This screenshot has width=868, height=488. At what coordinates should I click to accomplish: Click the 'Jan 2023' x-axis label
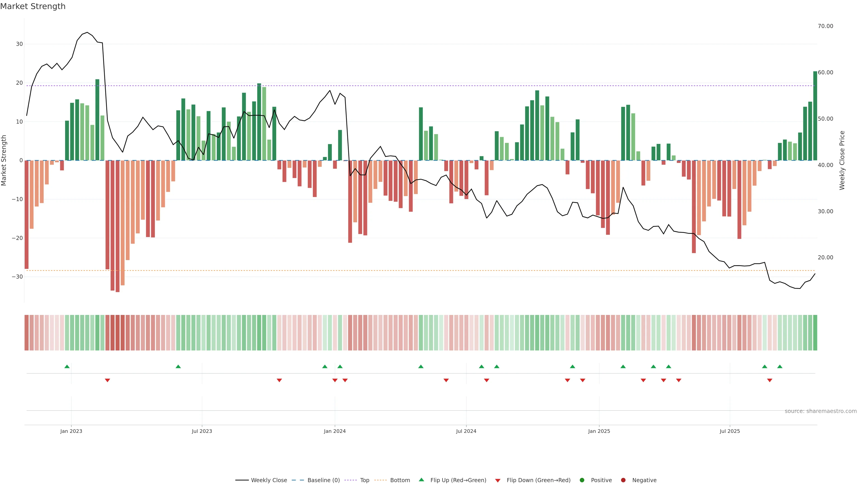(71, 431)
